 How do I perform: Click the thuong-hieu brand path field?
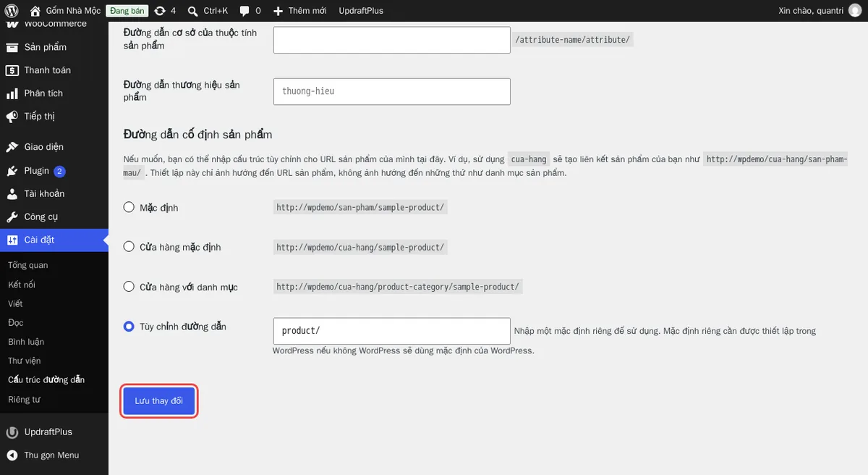392,91
